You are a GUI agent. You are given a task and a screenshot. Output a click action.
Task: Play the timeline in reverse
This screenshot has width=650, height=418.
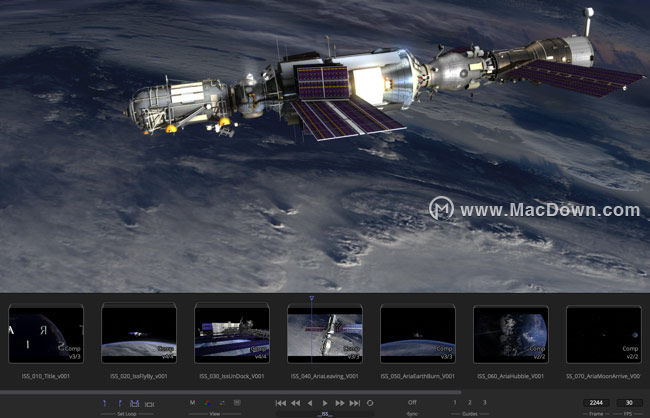point(310,403)
